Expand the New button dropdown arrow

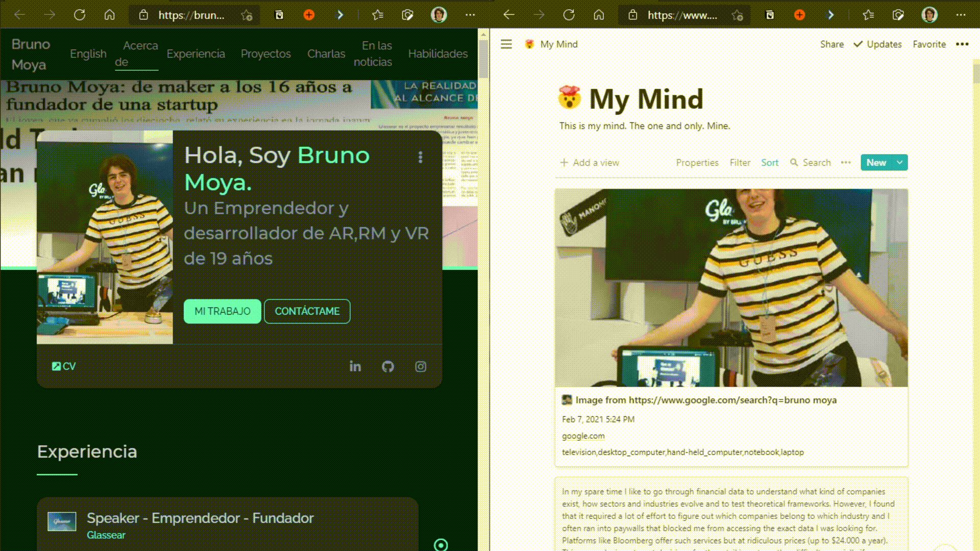pyautogui.click(x=899, y=162)
